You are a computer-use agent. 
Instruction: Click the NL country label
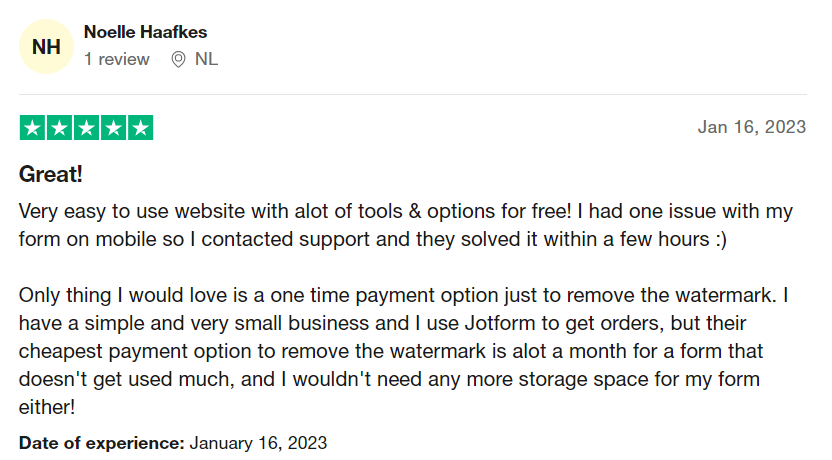click(x=206, y=59)
